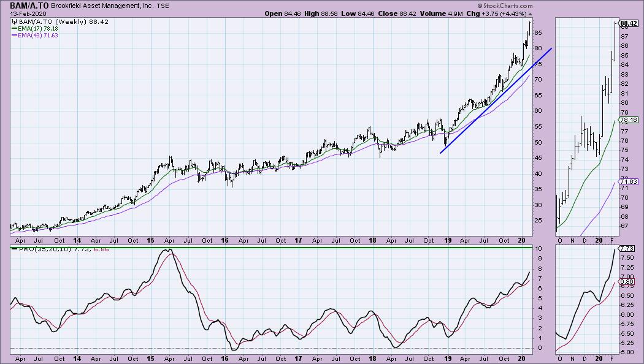Viewport: 644px width, 364px height.
Task: Click the 7.50 label on the zoom PMO axis
Action: [x=627, y=257]
